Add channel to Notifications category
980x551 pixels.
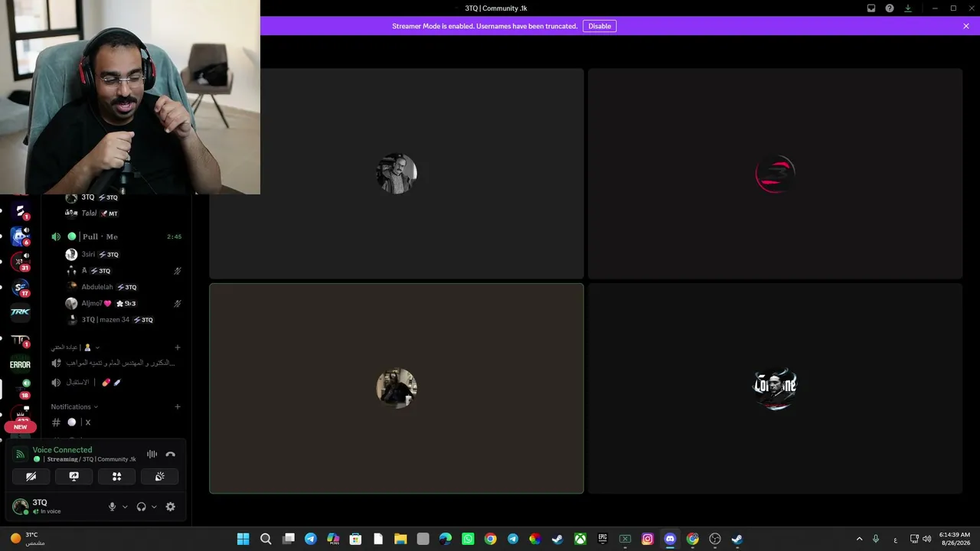[x=178, y=407]
